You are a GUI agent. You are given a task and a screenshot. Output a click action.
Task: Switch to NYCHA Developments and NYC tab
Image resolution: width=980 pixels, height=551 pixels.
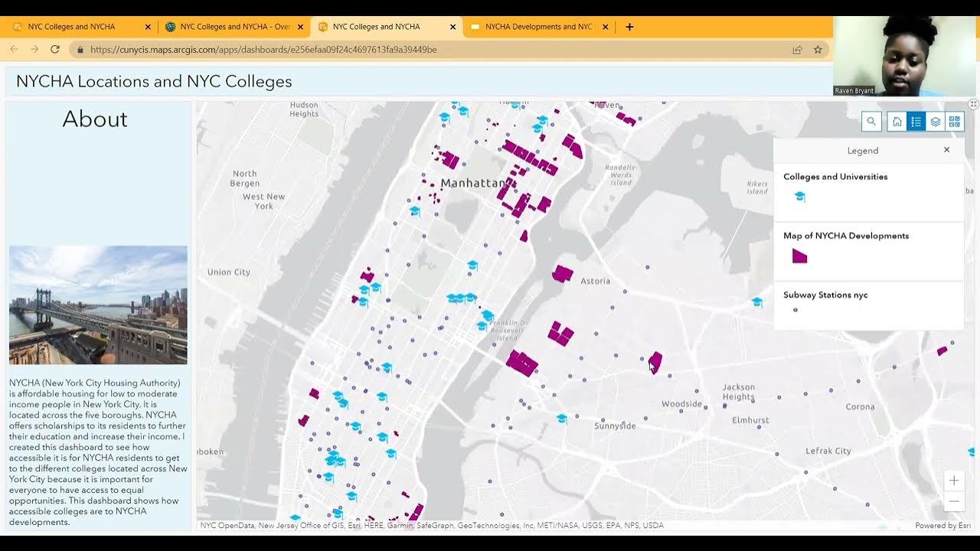pyautogui.click(x=539, y=27)
